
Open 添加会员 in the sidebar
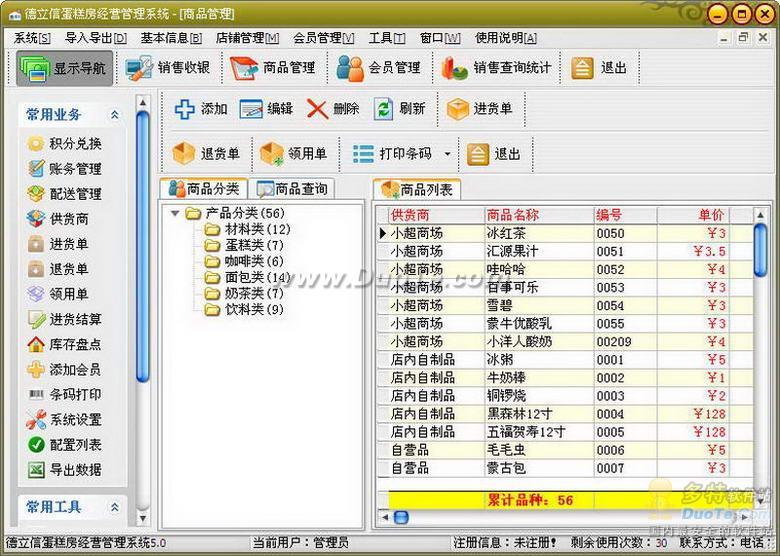(65, 370)
